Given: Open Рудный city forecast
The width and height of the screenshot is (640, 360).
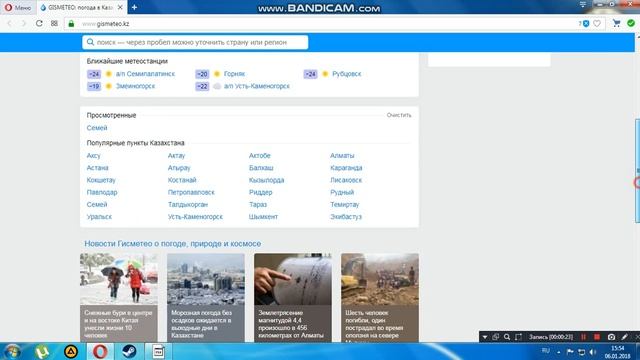Looking at the screenshot, I should (342, 192).
